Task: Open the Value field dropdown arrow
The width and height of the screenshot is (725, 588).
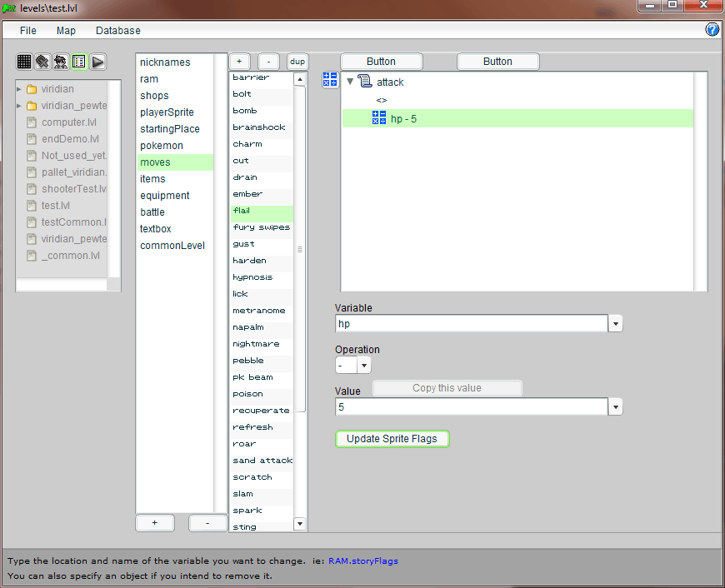Action: click(616, 407)
